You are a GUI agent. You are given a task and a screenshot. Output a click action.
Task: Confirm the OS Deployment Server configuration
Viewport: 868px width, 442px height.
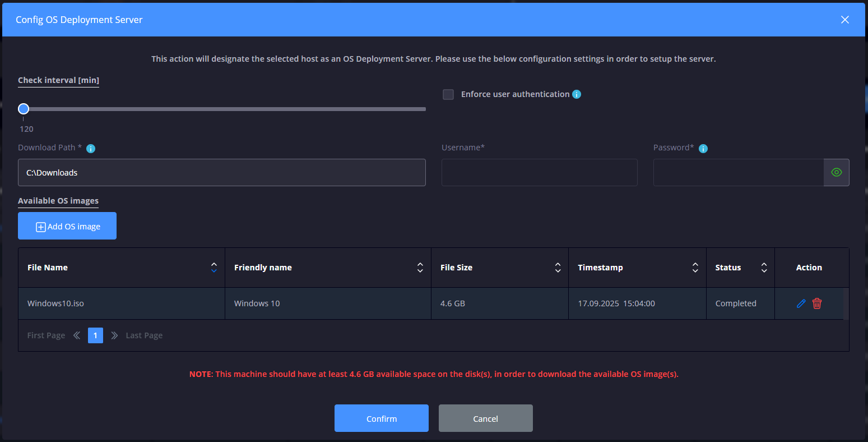tap(382, 418)
